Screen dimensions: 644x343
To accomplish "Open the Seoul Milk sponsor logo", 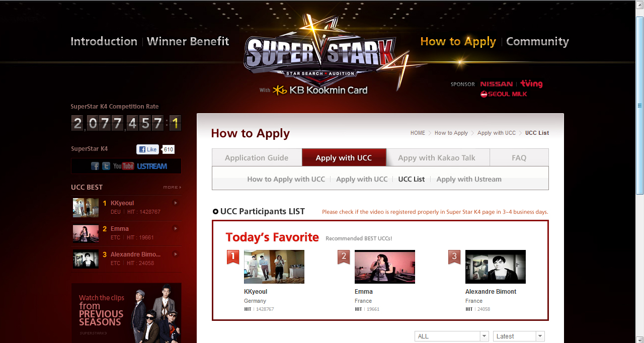I will click(x=504, y=94).
